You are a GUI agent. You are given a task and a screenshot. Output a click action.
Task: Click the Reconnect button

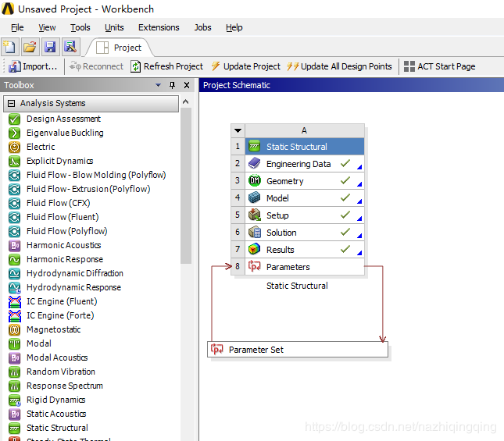[x=96, y=66]
